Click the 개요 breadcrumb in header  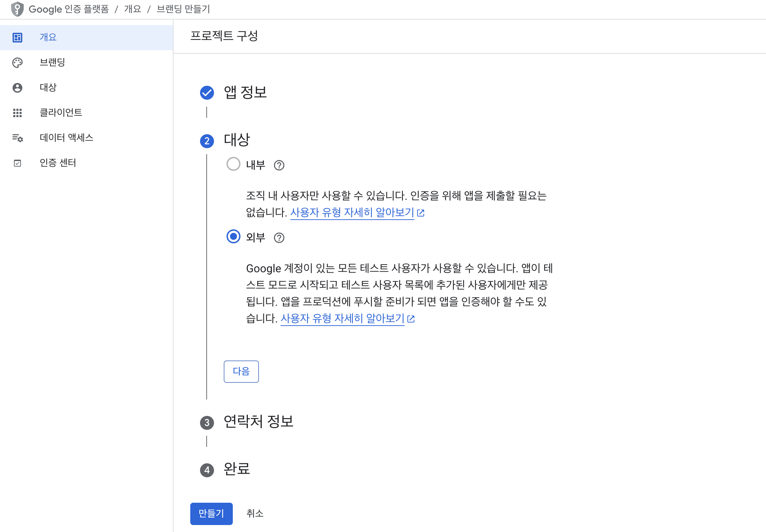[x=133, y=9]
